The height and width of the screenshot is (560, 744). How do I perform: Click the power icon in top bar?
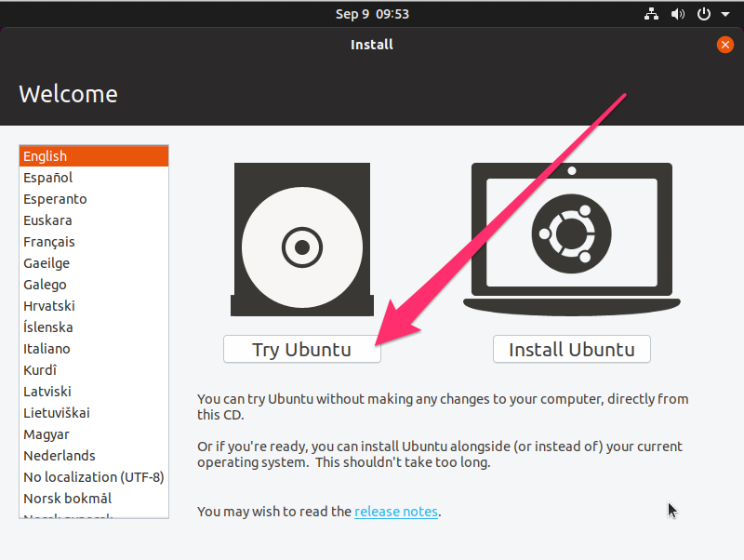(x=704, y=14)
